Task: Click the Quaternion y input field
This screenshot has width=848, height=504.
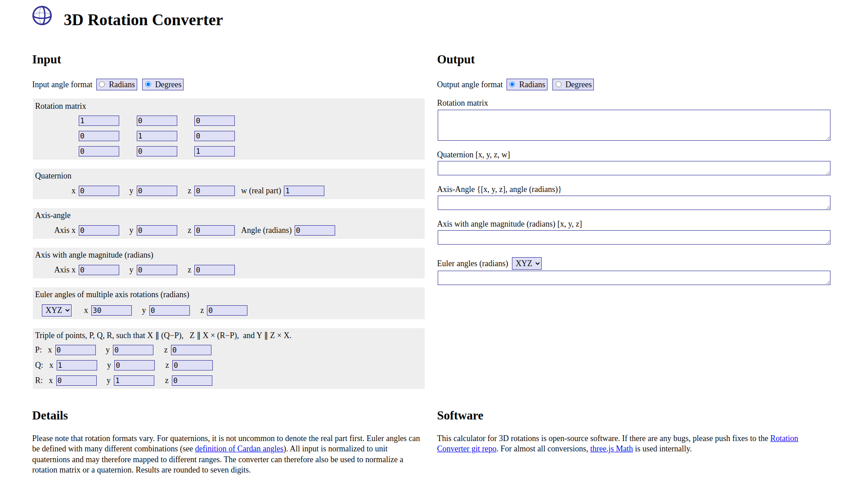Action: tap(157, 191)
